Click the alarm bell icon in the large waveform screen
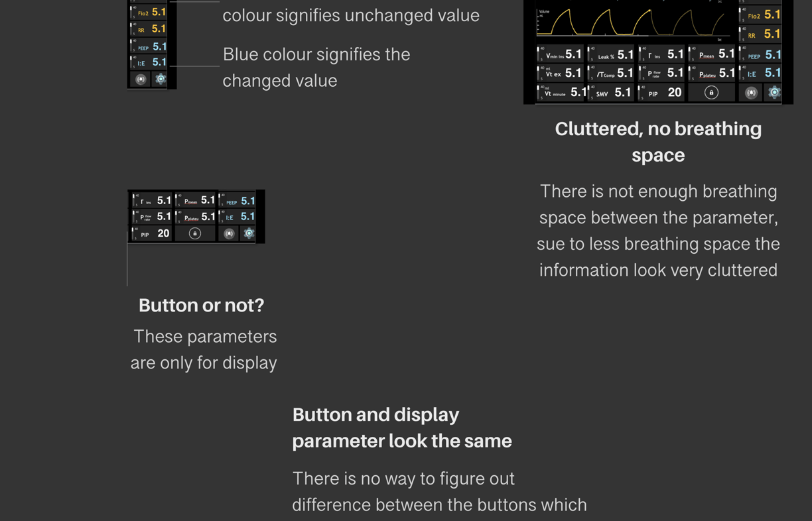This screenshot has width=812, height=521. pyautogui.click(x=751, y=93)
